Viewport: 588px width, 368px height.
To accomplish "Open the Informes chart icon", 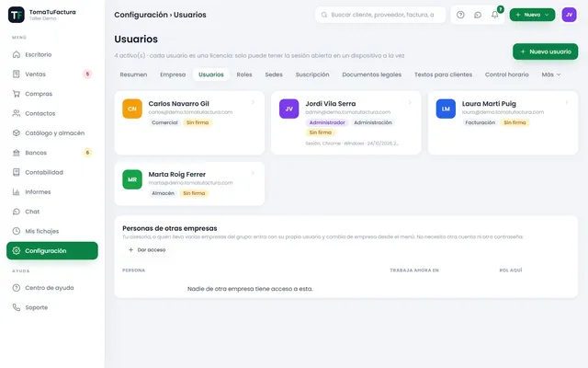I will tap(17, 192).
